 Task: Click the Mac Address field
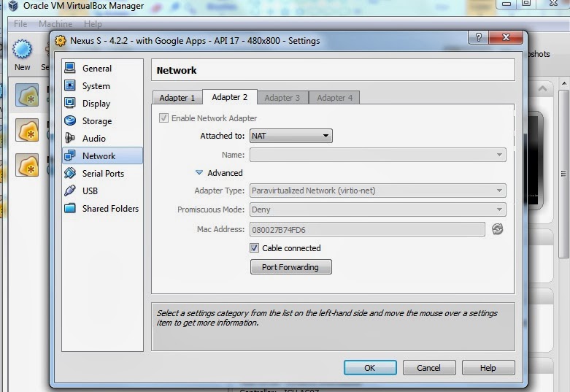tap(367, 229)
